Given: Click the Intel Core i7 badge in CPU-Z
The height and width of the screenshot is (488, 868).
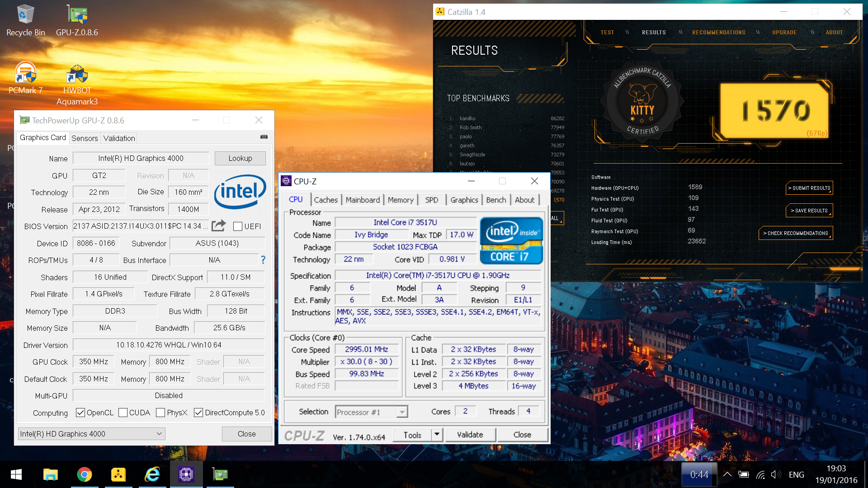Looking at the screenshot, I should (511, 240).
